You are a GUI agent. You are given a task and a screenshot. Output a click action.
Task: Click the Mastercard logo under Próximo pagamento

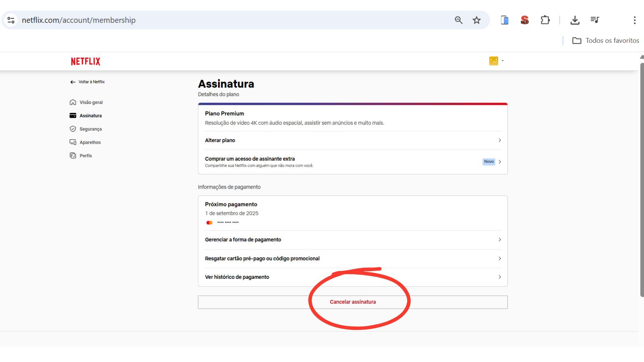tap(209, 223)
